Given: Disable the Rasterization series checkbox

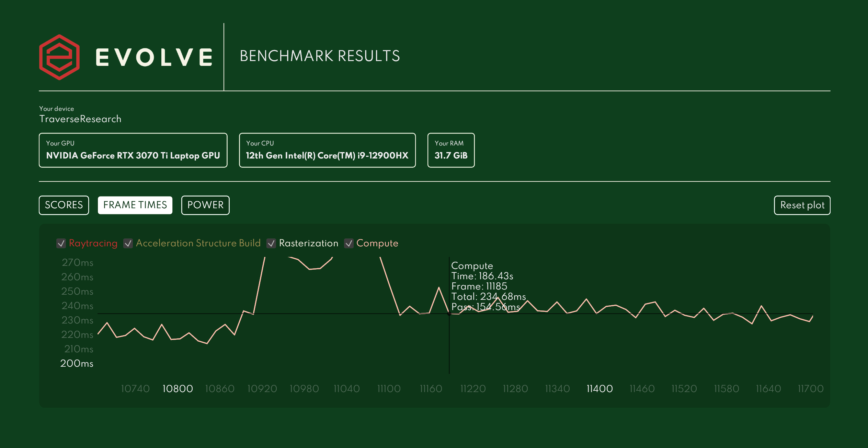Looking at the screenshot, I should click(x=271, y=243).
